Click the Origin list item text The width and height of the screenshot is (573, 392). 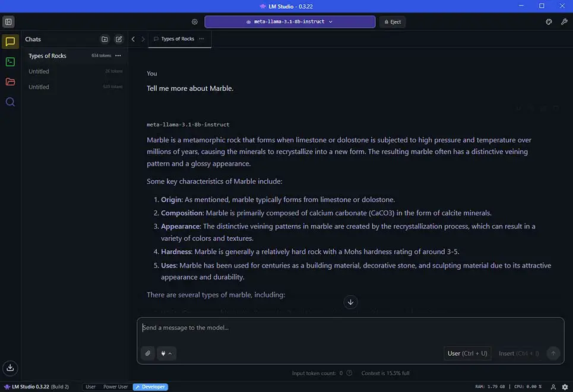[278, 200]
